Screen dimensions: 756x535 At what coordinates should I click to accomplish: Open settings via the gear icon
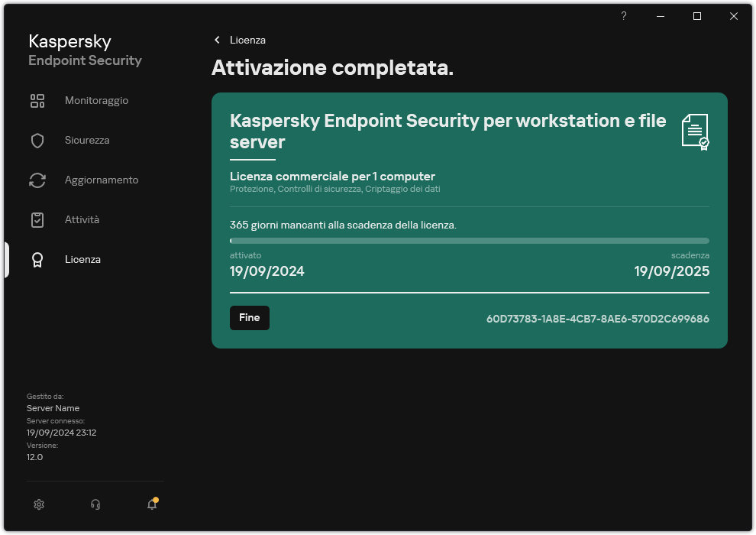tap(39, 504)
